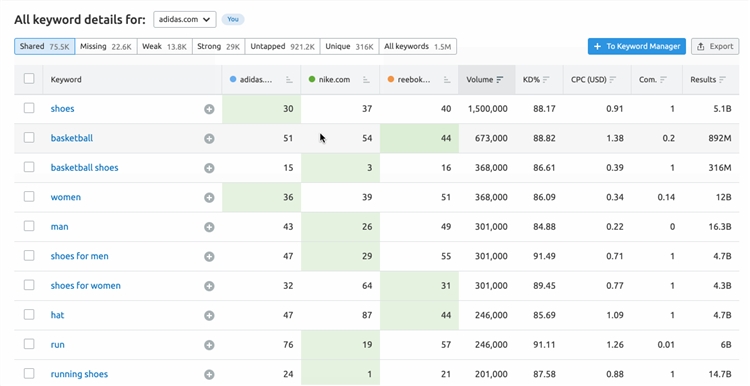The height and width of the screenshot is (386, 750).
Task: Open the 'shoes for men' keyword link
Action: tap(79, 256)
